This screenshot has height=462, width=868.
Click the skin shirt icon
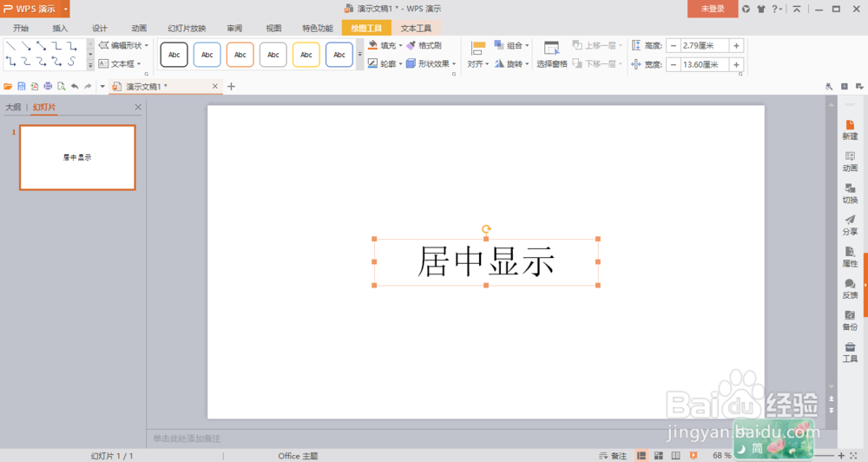tap(761, 9)
